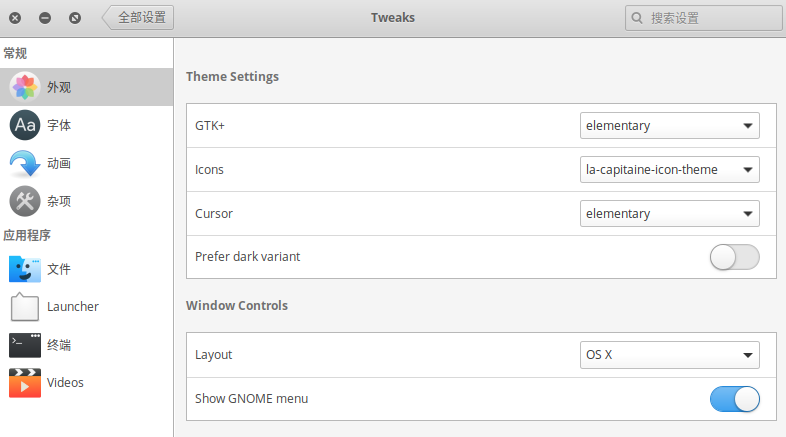Close the Tweaks window

[15, 18]
